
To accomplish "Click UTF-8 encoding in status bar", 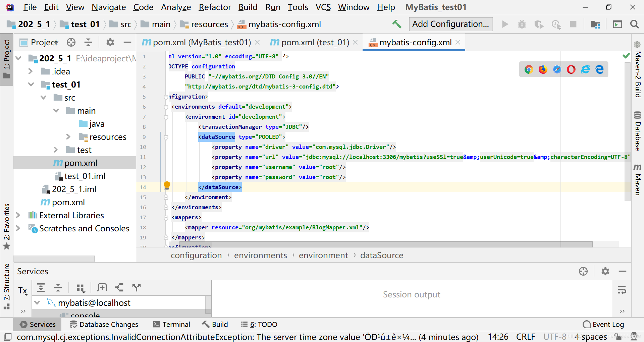I will pos(555,337).
